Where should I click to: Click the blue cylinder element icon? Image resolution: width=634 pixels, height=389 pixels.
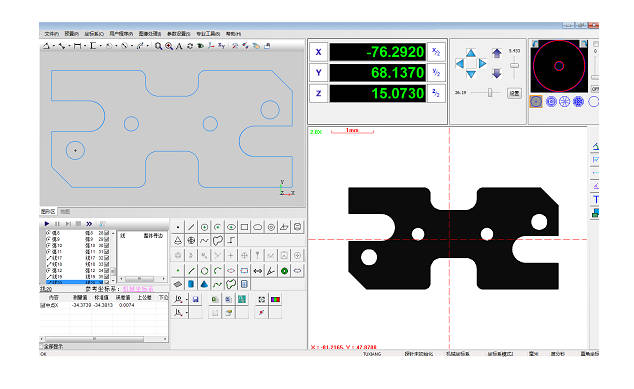pyautogui.click(x=191, y=284)
